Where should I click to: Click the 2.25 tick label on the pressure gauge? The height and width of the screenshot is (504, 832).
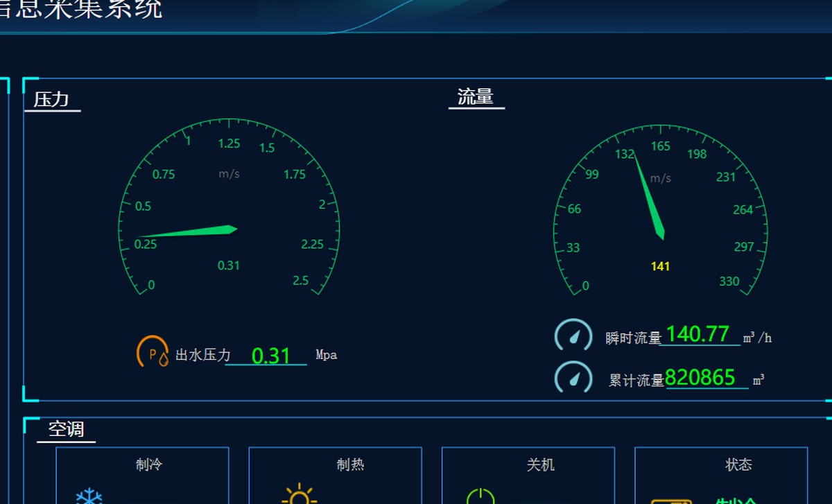(x=313, y=244)
